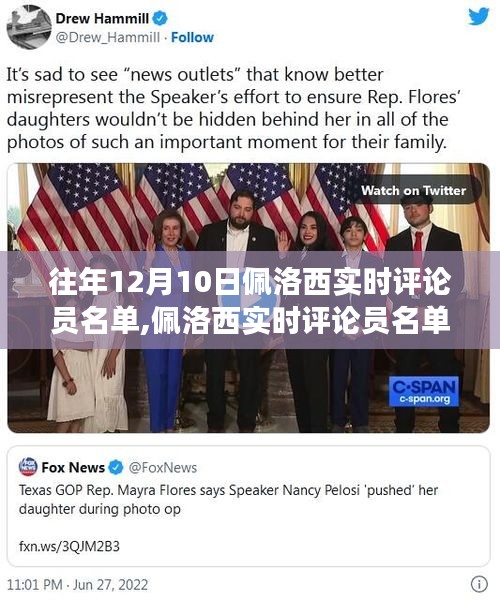Open the quoted Fox News tweet text

click(x=228, y=499)
